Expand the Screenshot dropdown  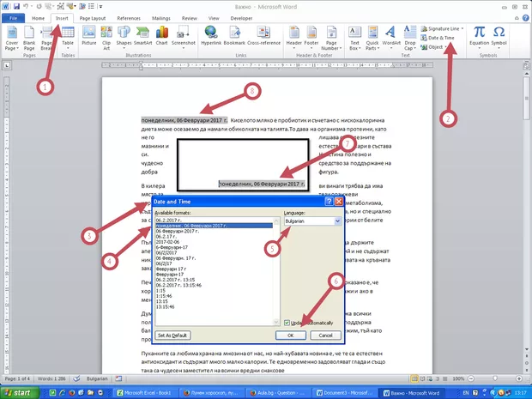[x=184, y=37]
